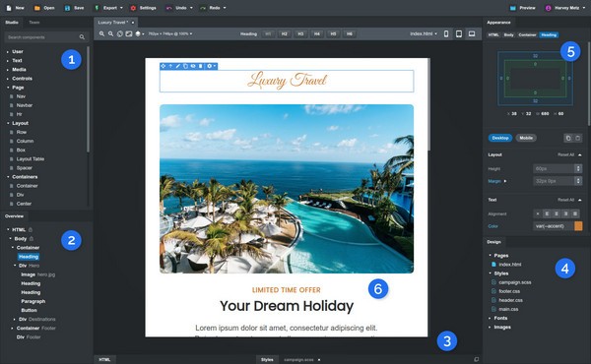Toggle visibility eye on selected heading
The width and height of the screenshot is (591, 364).
pyautogui.click(x=193, y=66)
